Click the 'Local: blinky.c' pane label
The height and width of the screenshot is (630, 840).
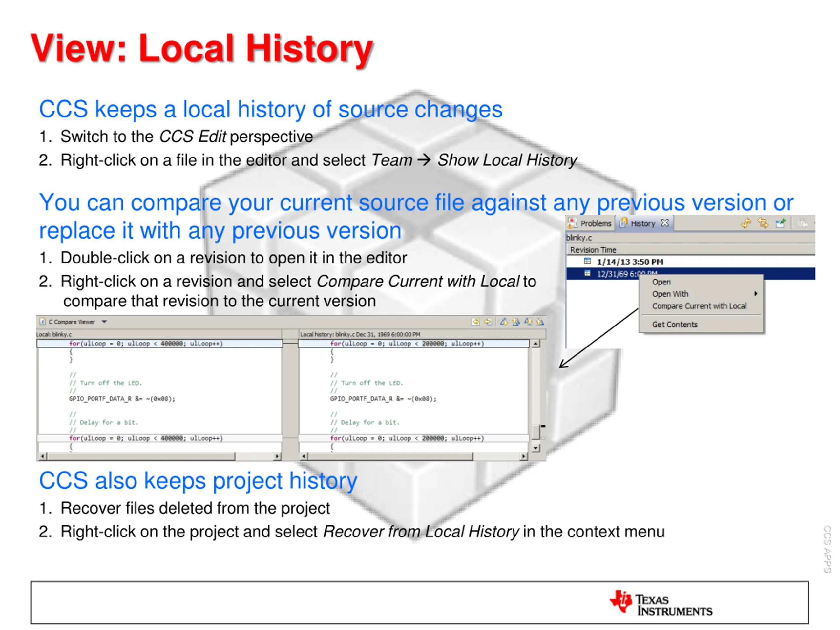(x=53, y=335)
